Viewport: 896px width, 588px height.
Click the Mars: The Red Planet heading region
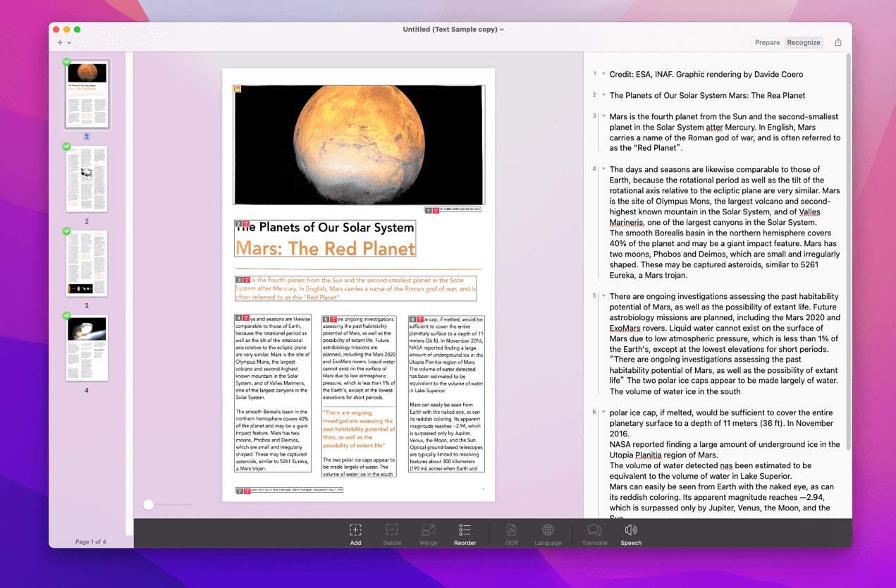tap(325, 248)
